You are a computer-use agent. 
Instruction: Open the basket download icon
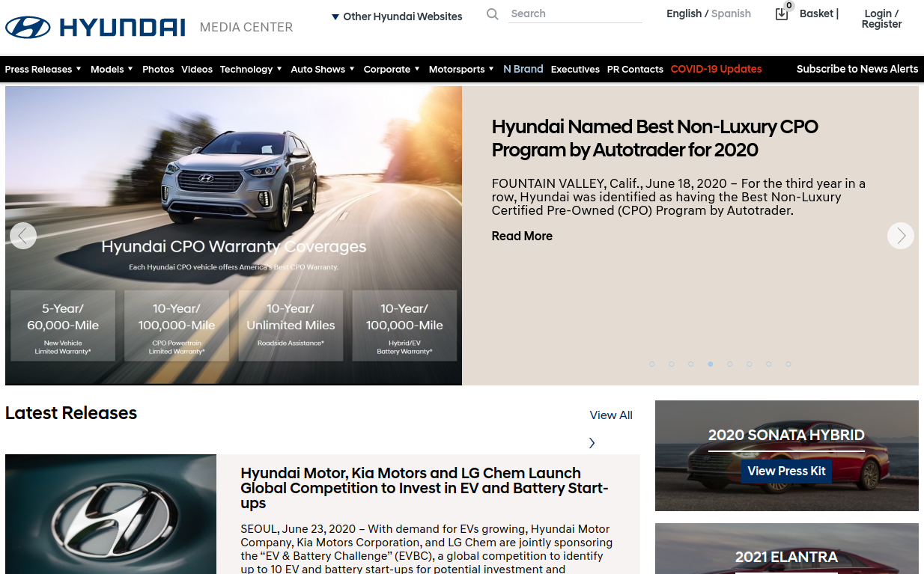(782, 13)
